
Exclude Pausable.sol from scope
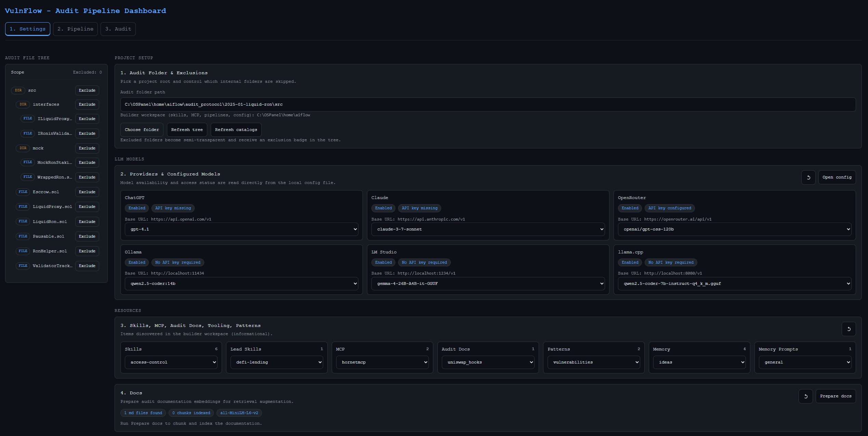tap(87, 237)
